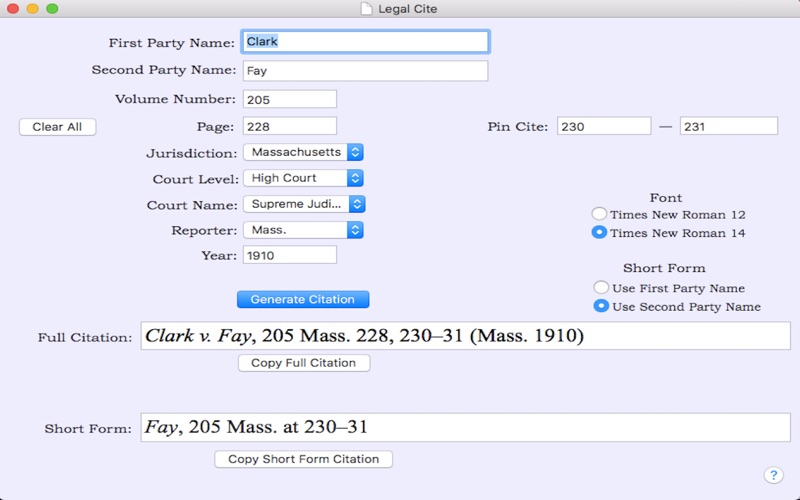Click the Full Citation output box
Screen dimensions: 800x500
[465, 336]
